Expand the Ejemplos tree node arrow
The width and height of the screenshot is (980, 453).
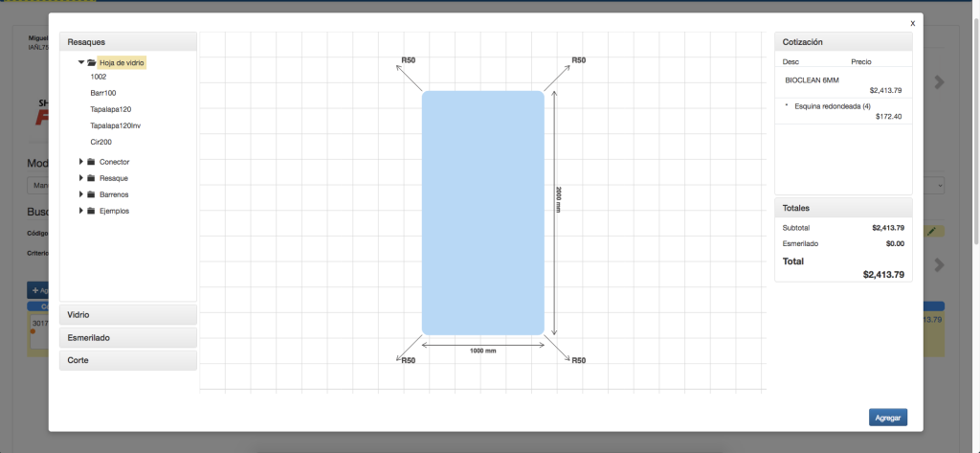pyautogui.click(x=81, y=211)
